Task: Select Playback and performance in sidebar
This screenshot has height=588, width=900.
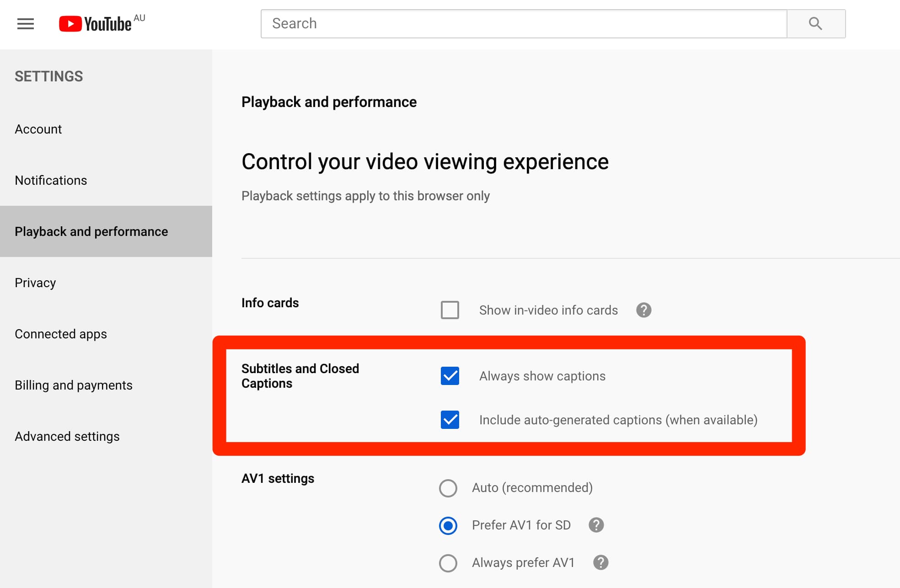Action: [106, 231]
